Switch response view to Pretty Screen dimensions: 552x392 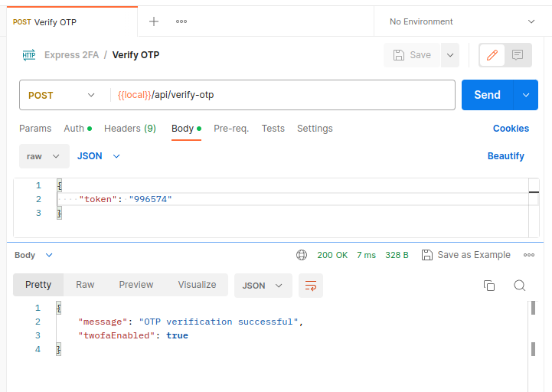pyautogui.click(x=38, y=285)
